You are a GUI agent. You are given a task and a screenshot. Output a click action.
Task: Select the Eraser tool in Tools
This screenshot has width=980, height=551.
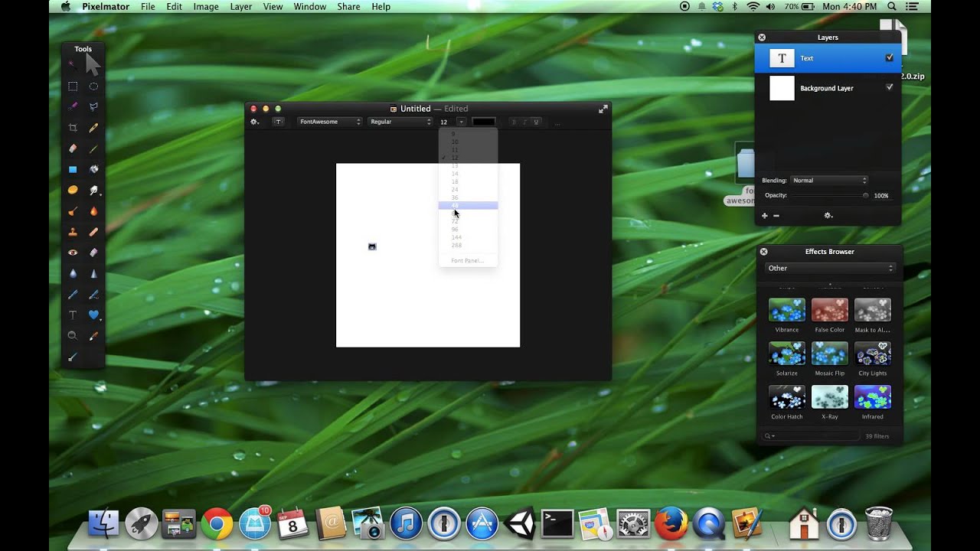pyautogui.click(x=73, y=148)
